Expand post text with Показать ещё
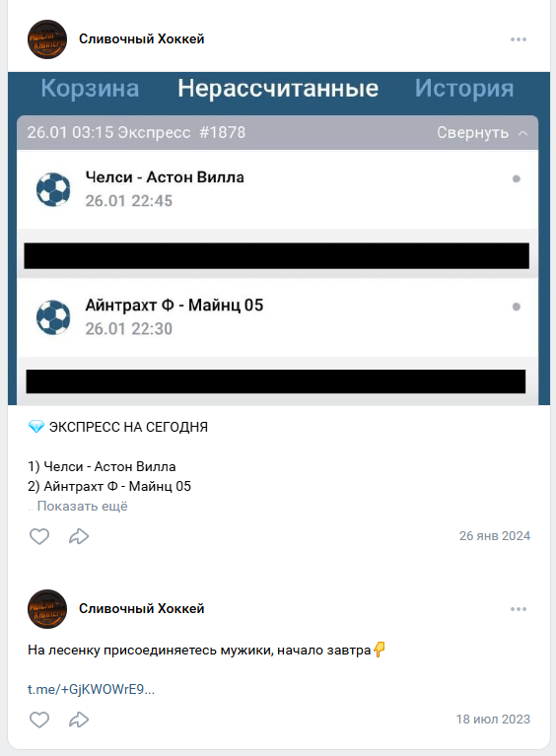The width and height of the screenshot is (556, 756). 83,507
